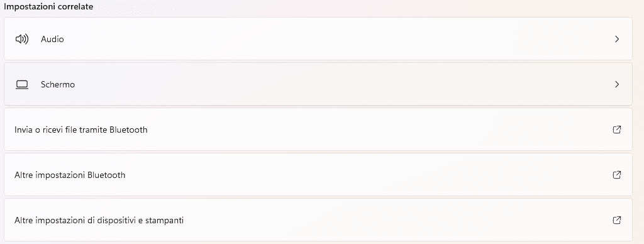Open Altre impostazioni Bluetooth text
The height and width of the screenshot is (244, 644).
coord(70,175)
